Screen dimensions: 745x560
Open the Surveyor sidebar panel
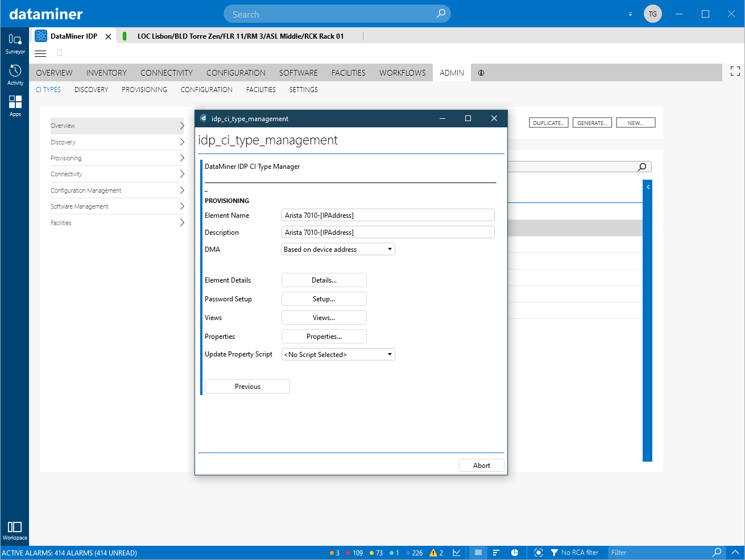[15, 44]
